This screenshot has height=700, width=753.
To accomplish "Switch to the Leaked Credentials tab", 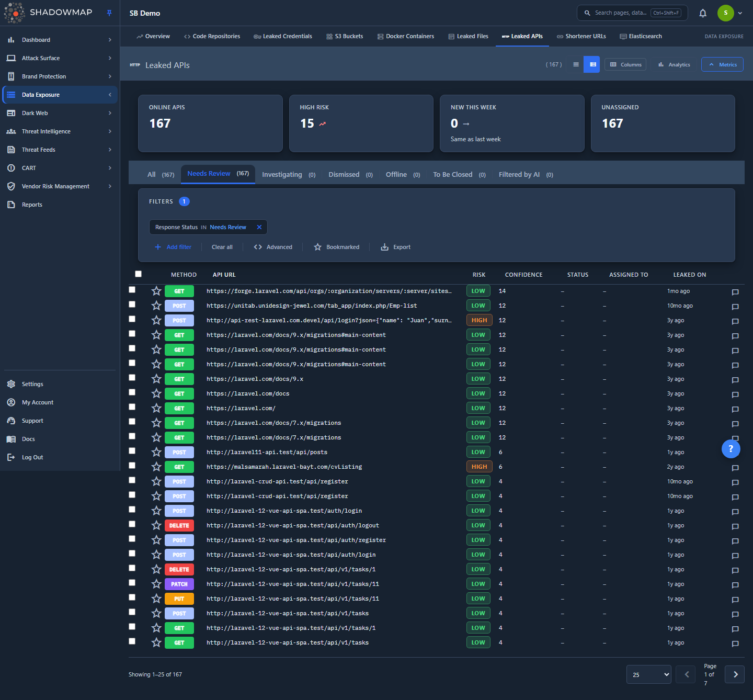I will coord(283,36).
